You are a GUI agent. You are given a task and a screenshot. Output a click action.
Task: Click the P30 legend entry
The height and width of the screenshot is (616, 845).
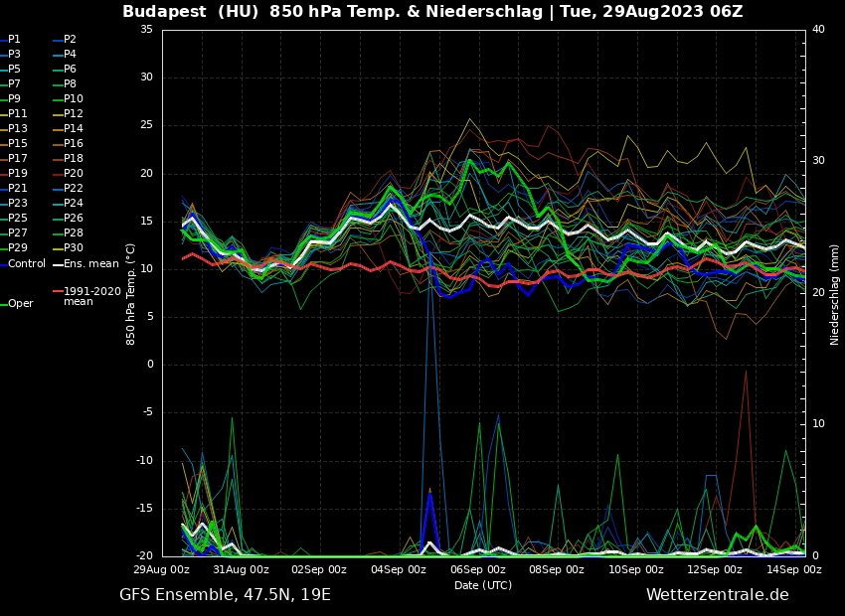click(74, 248)
